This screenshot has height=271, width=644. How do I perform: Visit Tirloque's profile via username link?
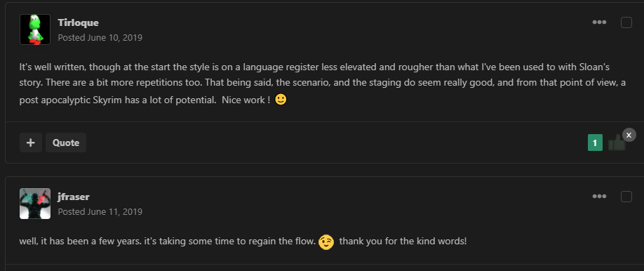click(x=78, y=22)
